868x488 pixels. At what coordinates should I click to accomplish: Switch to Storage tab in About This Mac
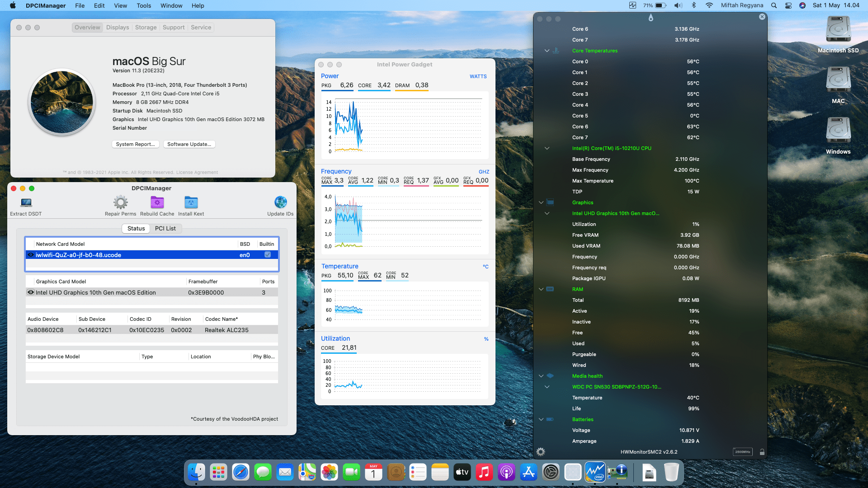pyautogui.click(x=146, y=28)
